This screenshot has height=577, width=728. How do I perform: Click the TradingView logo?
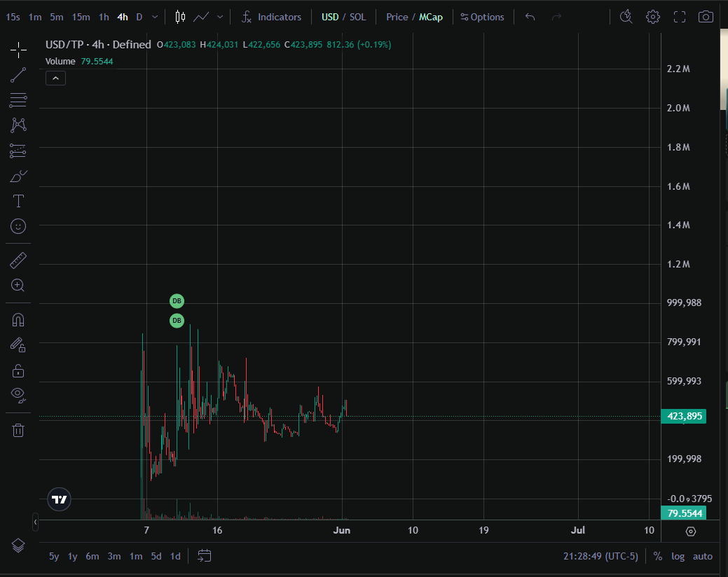59,499
